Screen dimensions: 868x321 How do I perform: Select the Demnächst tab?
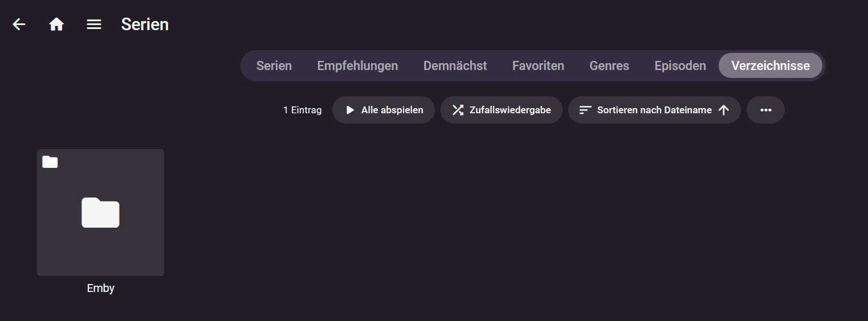coord(455,65)
